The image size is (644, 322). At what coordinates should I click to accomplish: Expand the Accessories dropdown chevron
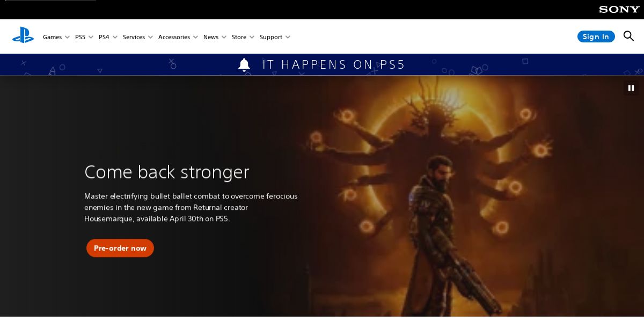tap(195, 37)
